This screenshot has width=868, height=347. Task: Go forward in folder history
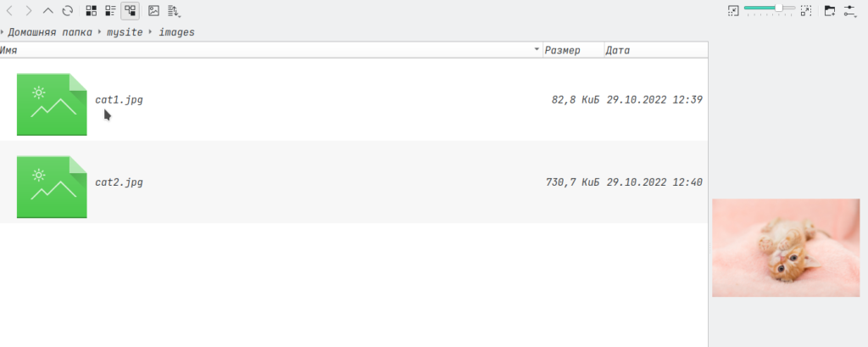(x=29, y=11)
